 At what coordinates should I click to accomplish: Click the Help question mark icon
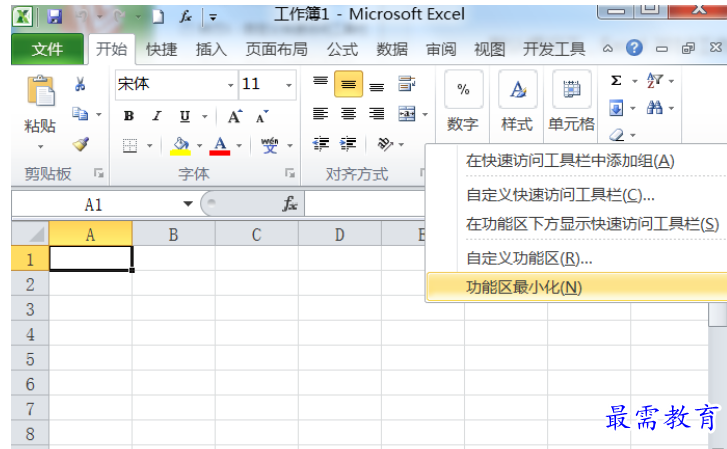(634, 48)
